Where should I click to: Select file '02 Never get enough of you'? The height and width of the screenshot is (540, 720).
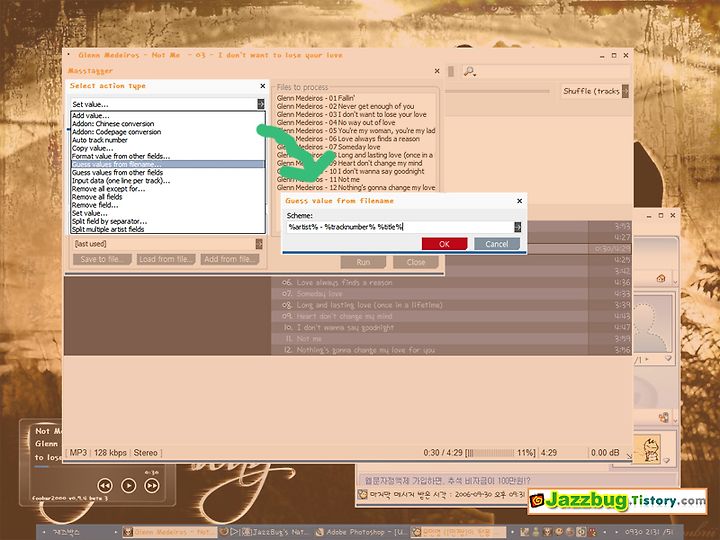[345, 106]
